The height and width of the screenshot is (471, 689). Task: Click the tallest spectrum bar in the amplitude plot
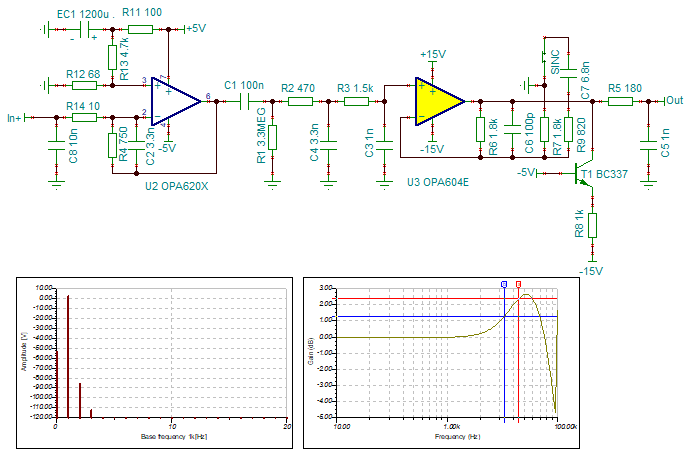point(68,357)
